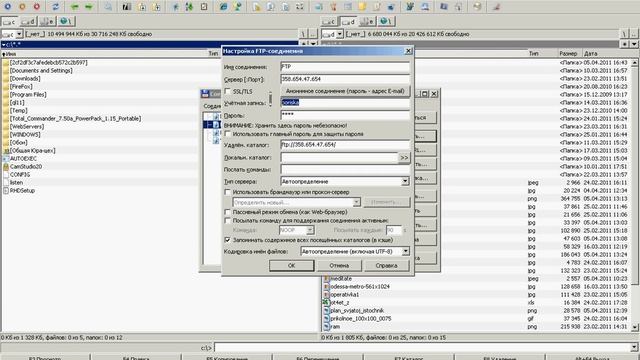
Task: Open network drive button in left panel
Action: point(67,21)
